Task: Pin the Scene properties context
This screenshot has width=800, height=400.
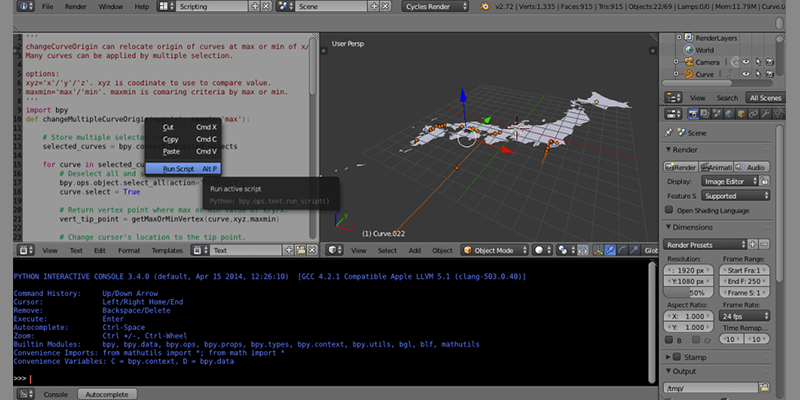Action: click(668, 133)
